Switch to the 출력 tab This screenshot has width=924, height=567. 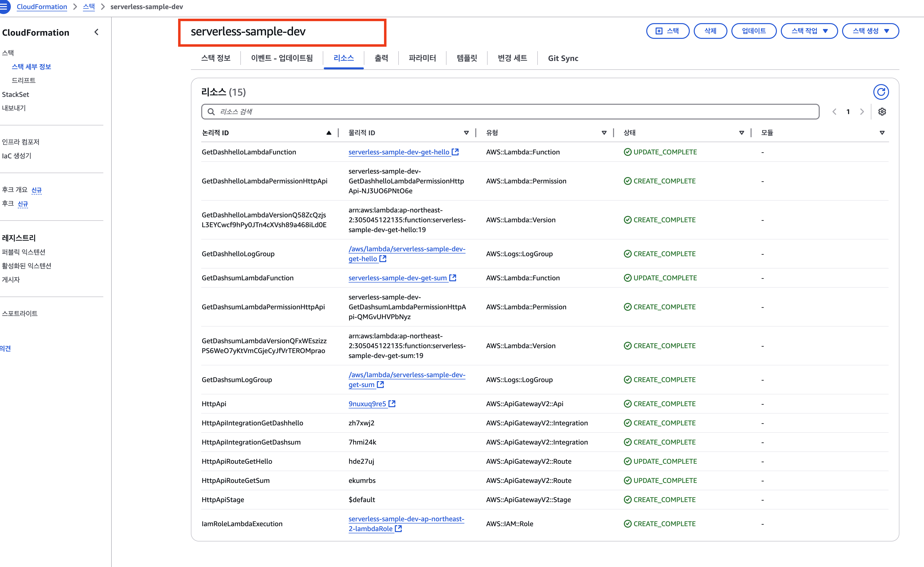click(x=381, y=58)
